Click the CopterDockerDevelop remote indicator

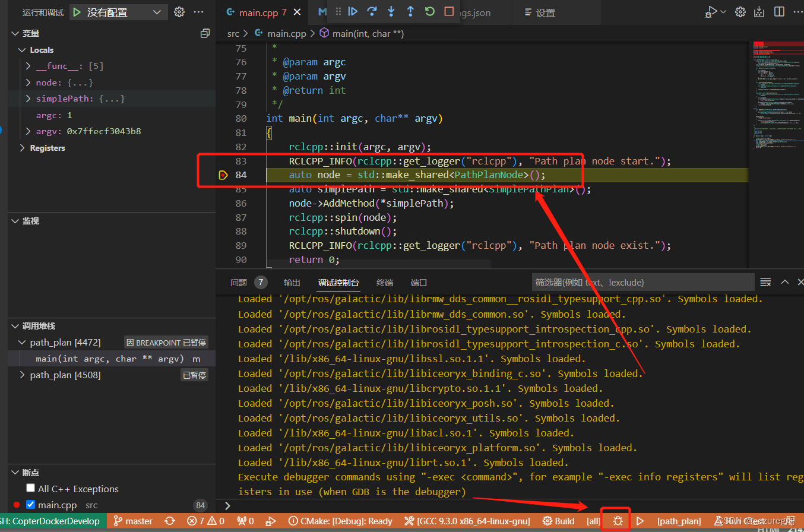pos(53,521)
